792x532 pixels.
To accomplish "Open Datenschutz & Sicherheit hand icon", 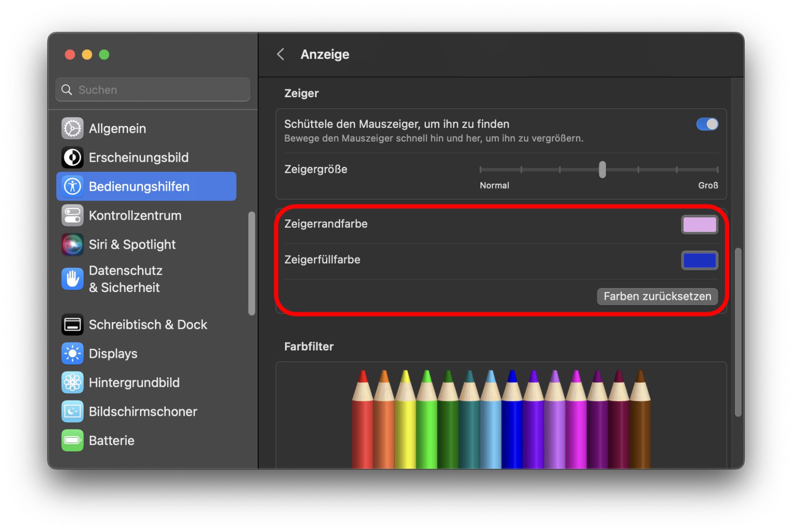I will pos(72,279).
